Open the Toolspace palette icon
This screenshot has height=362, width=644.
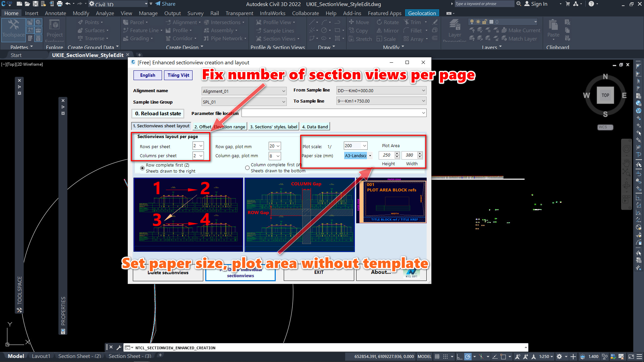click(13, 28)
